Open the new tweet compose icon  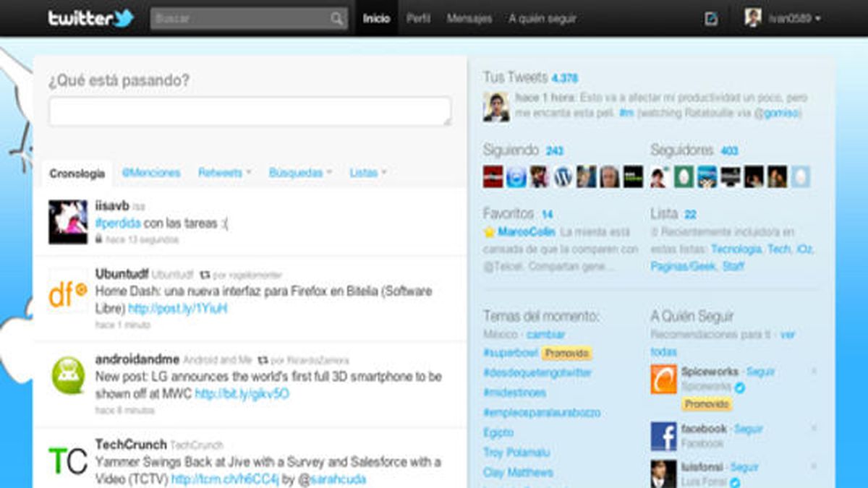pyautogui.click(x=711, y=17)
